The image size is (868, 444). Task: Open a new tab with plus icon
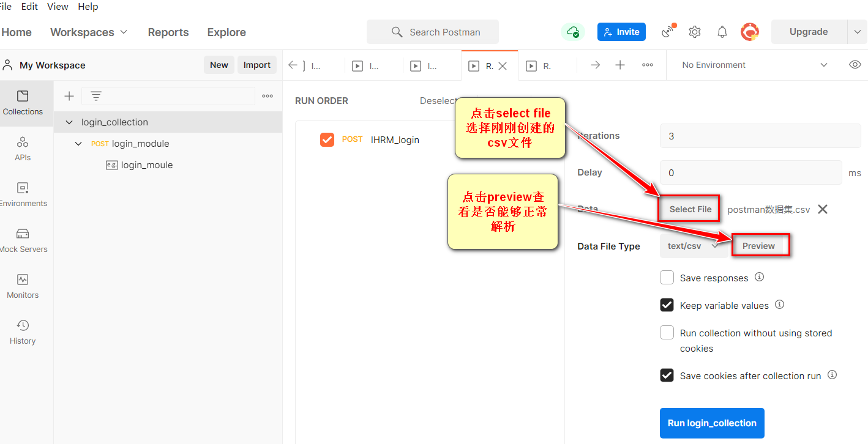(620, 65)
